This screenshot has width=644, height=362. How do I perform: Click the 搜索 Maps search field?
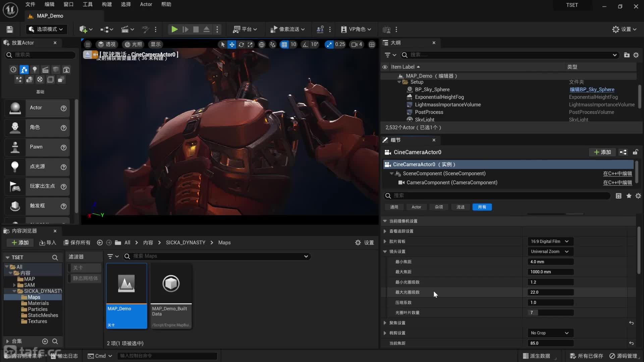217,256
